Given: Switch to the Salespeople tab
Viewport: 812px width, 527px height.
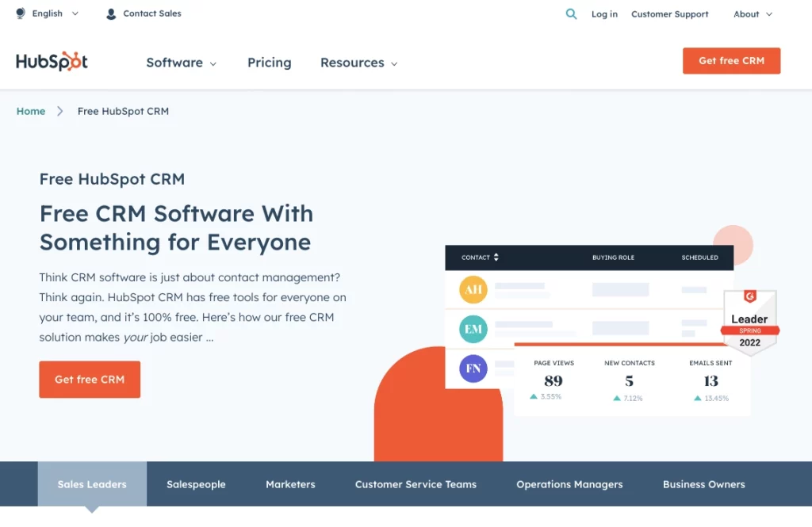Looking at the screenshot, I should tap(197, 484).
